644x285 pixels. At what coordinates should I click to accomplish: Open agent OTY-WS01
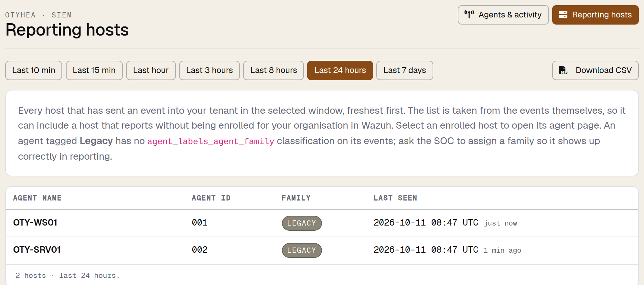click(x=35, y=223)
